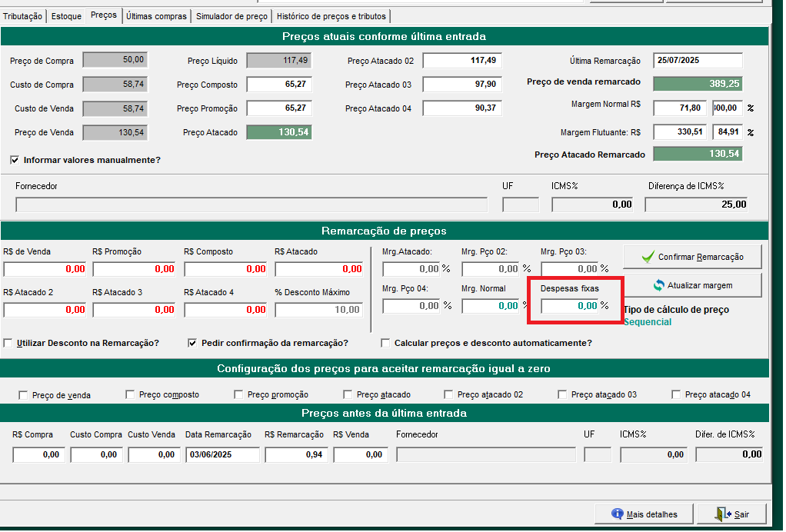
Task: Click the R$ de Venda input field
Action: (45, 269)
